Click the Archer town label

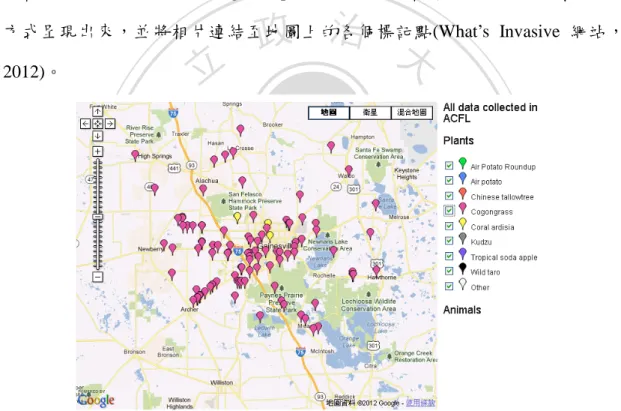tap(189, 309)
